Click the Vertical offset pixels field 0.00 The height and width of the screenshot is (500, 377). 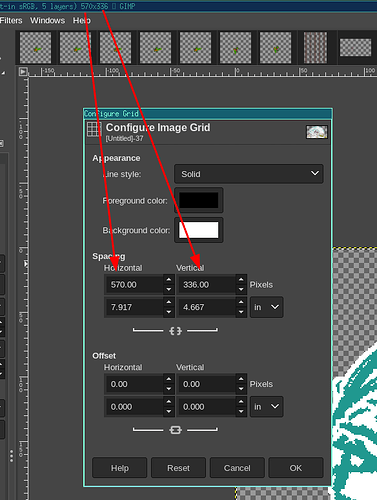[206, 384]
